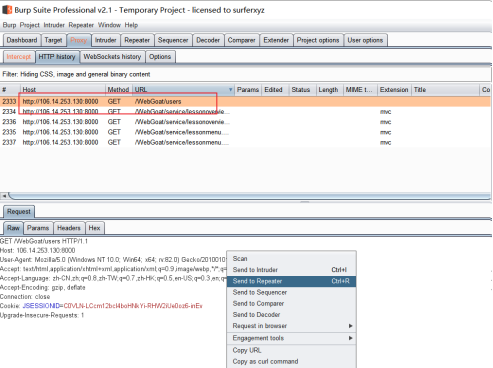Switch to the Intercept sub-tab

coord(19,57)
